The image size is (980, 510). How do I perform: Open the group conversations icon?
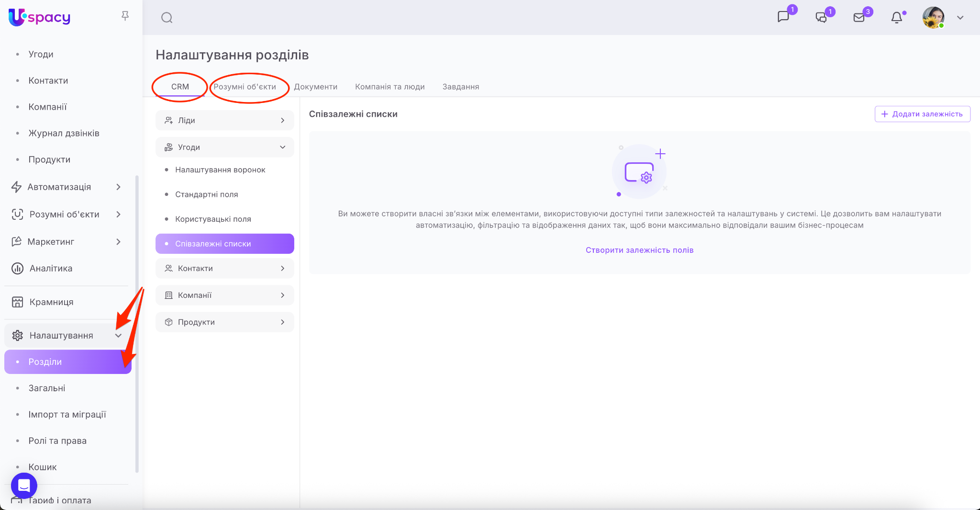(x=821, y=18)
